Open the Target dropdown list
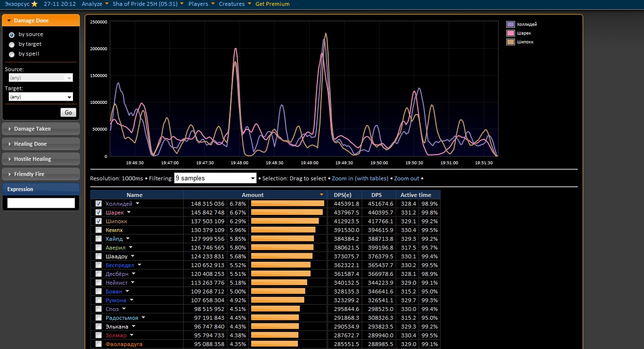The width and height of the screenshot is (644, 349). pyautogui.click(x=41, y=97)
